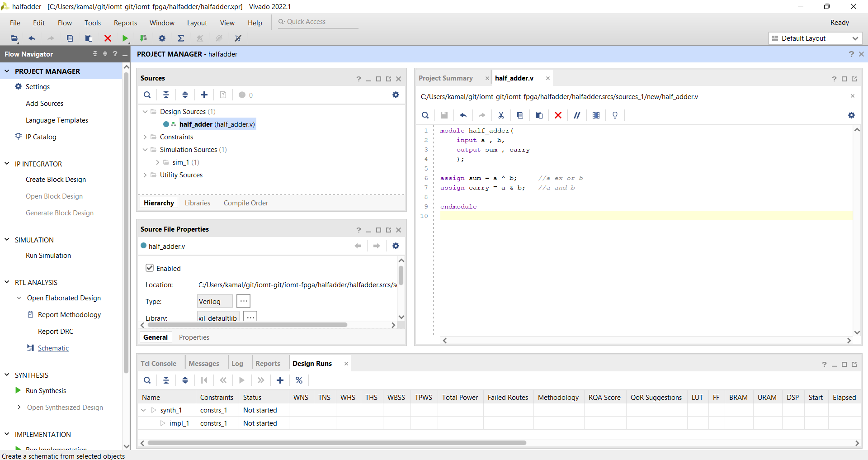The height and width of the screenshot is (460, 868).
Task: Expand sim_1 folder
Action: coord(157,162)
